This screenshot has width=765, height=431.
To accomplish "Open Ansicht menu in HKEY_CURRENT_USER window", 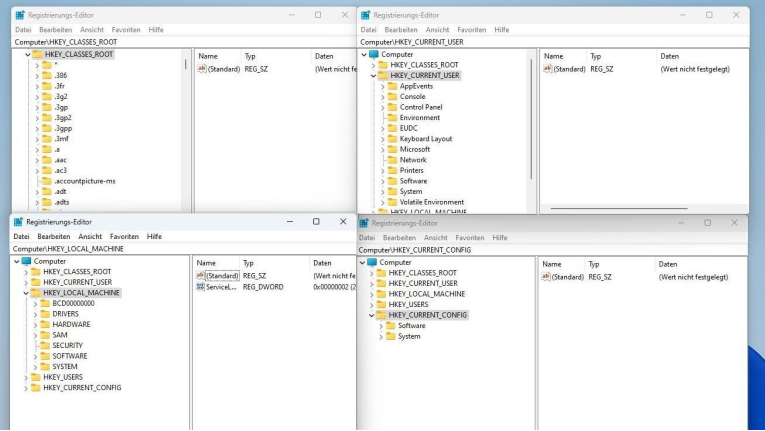I will 437,30.
